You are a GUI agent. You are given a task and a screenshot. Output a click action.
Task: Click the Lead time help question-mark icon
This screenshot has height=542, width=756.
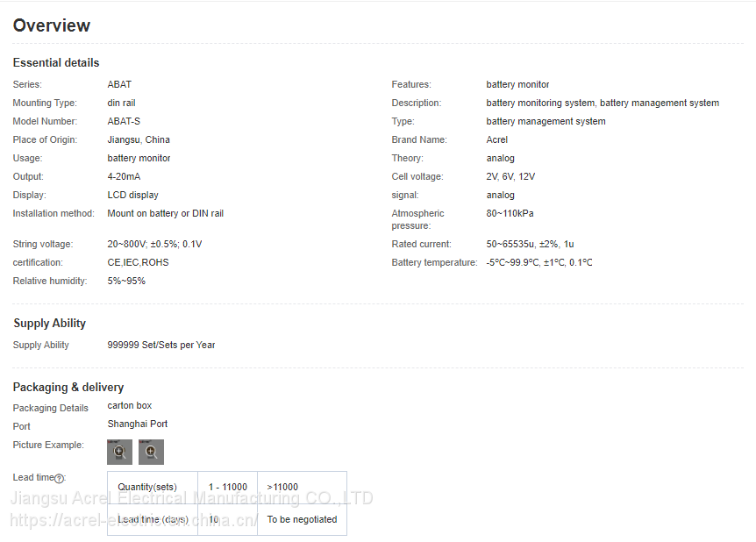click(x=60, y=478)
